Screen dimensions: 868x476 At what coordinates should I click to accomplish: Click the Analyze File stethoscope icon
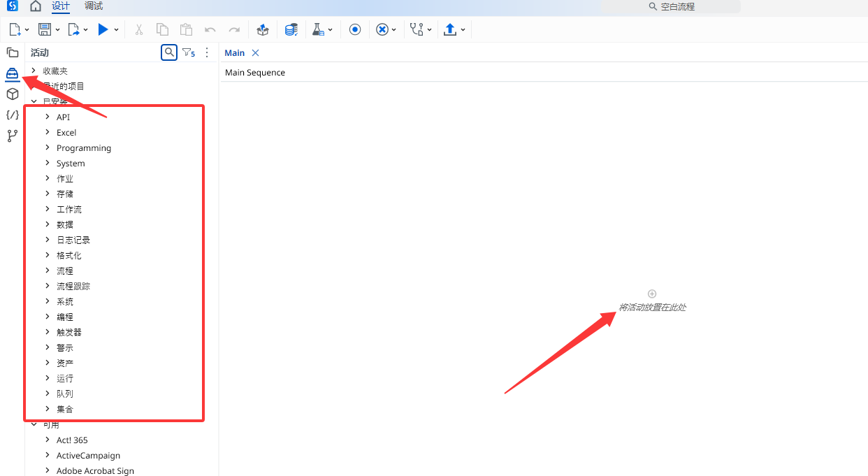[417, 29]
